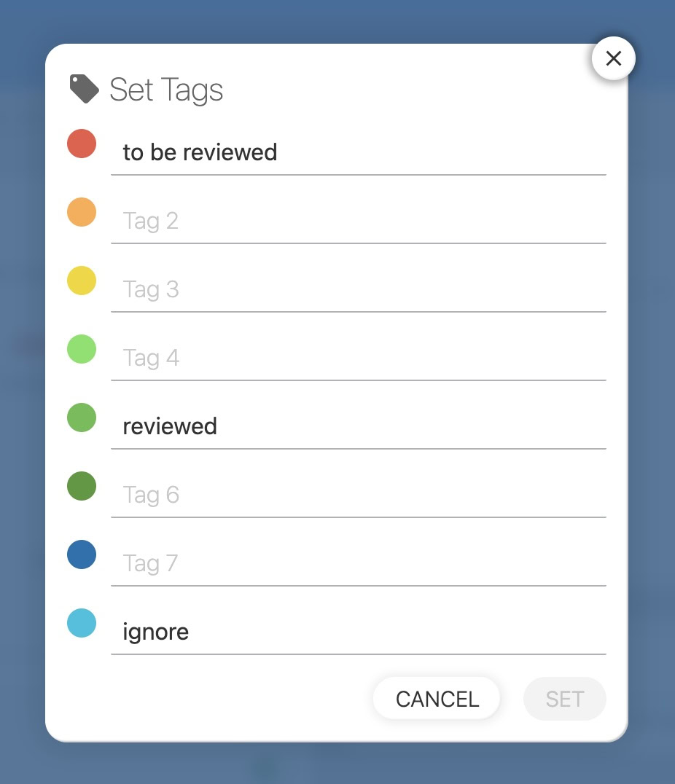Select the orange tag color circle
Screen dimensions: 675x784
tap(82, 212)
